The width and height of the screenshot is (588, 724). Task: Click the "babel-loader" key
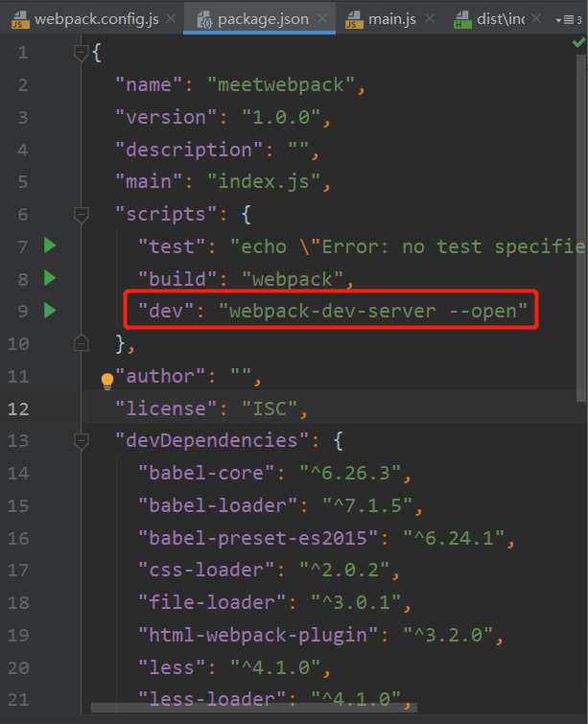(x=218, y=505)
